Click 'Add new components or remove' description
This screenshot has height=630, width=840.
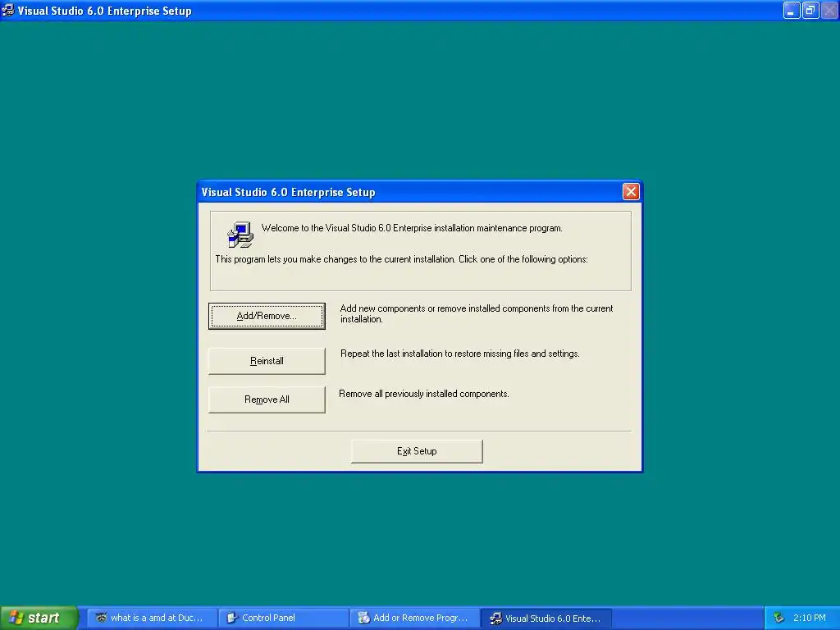477,313
